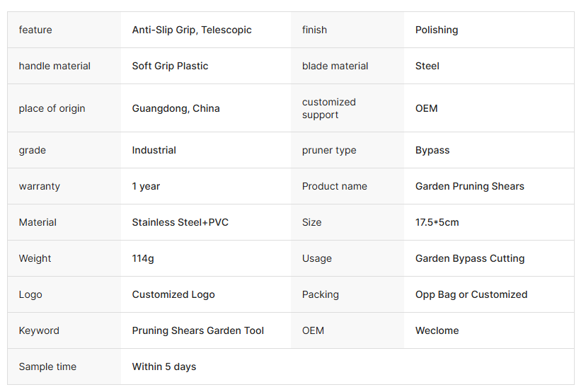
Task: Click the 'Soft Grip Plastic' handle material
Action: [x=170, y=66]
